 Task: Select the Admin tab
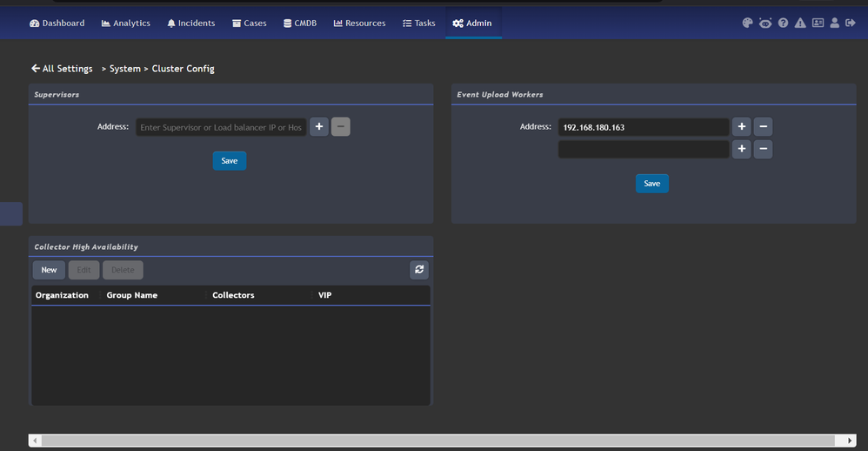coord(473,24)
